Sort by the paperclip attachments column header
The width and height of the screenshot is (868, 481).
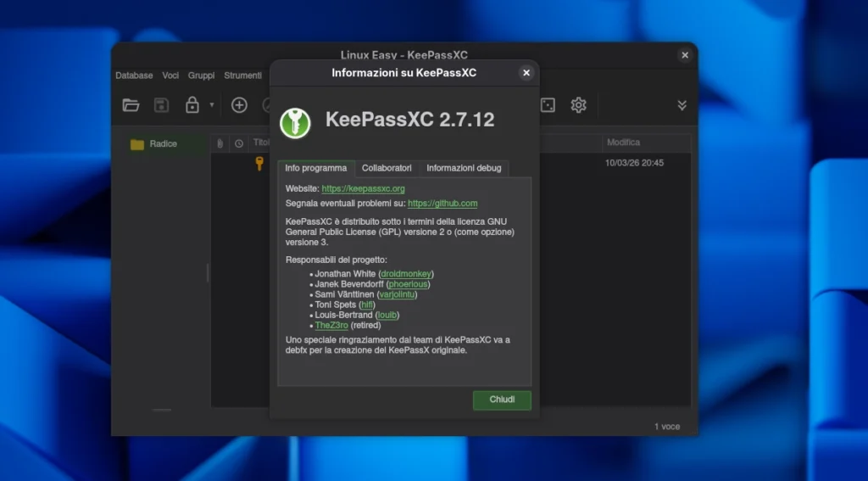(220, 143)
